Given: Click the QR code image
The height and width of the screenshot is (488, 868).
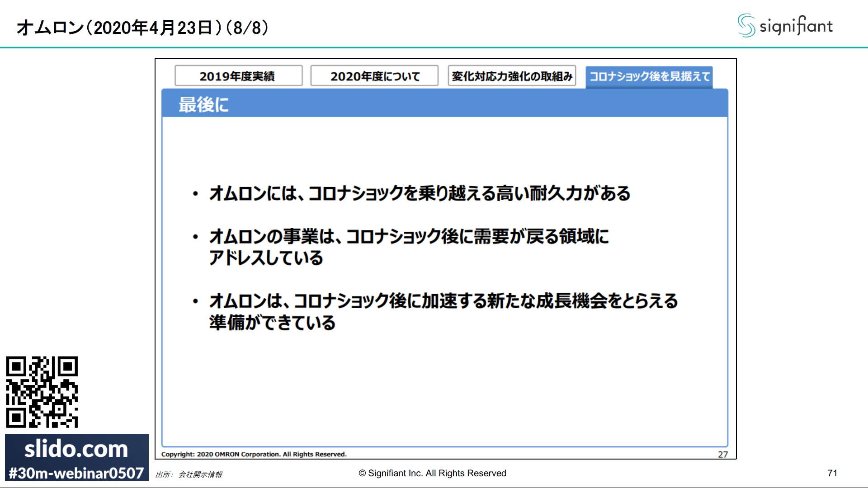Looking at the screenshot, I should pos(42,392).
